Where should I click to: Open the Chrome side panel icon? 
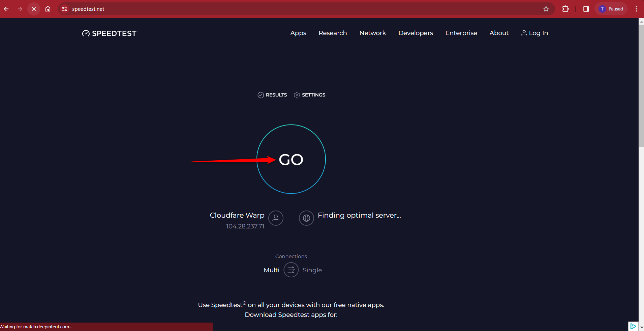point(586,9)
